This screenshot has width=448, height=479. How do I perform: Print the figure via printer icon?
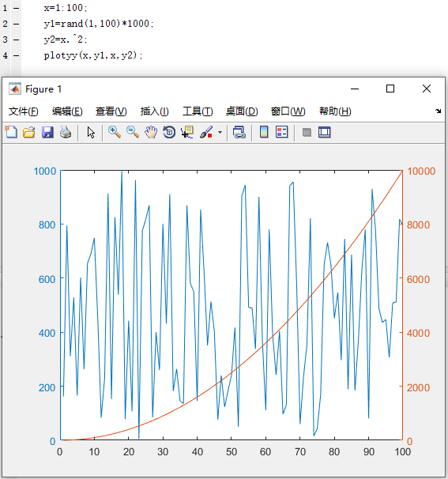tap(66, 132)
